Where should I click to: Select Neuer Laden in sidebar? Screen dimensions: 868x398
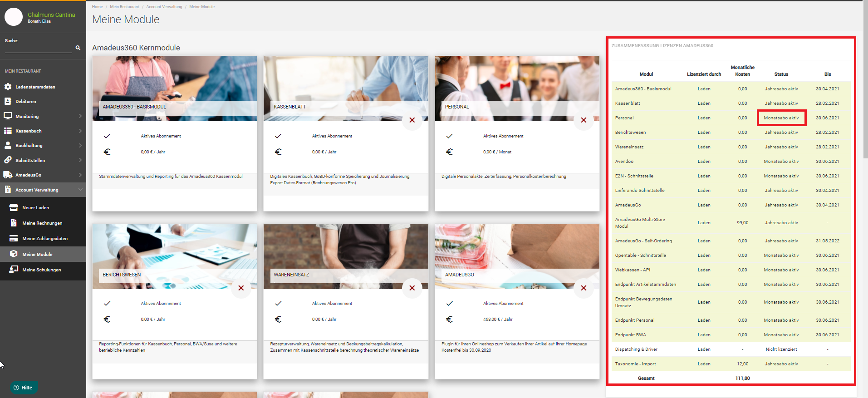click(x=43, y=207)
